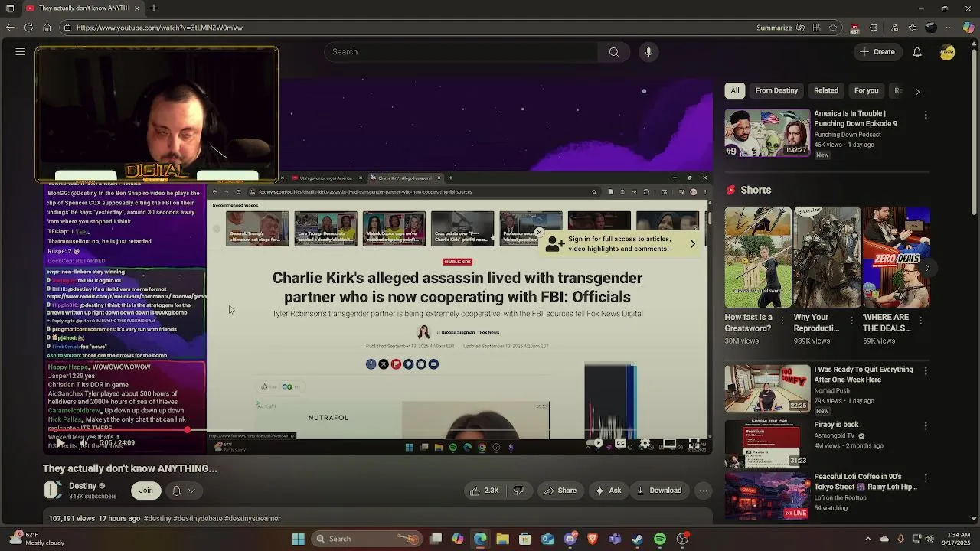This screenshot has height=551, width=980.
Task: Open more actions ellipsis under video
Action: (x=703, y=491)
